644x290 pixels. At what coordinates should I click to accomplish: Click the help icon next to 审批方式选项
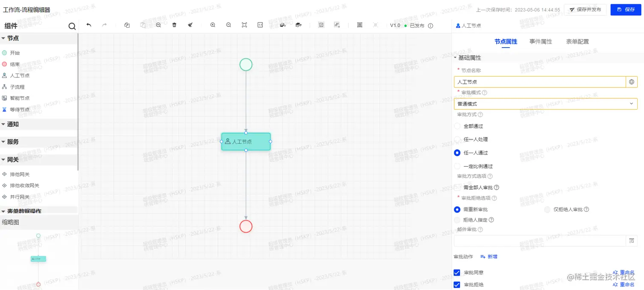[x=490, y=176]
